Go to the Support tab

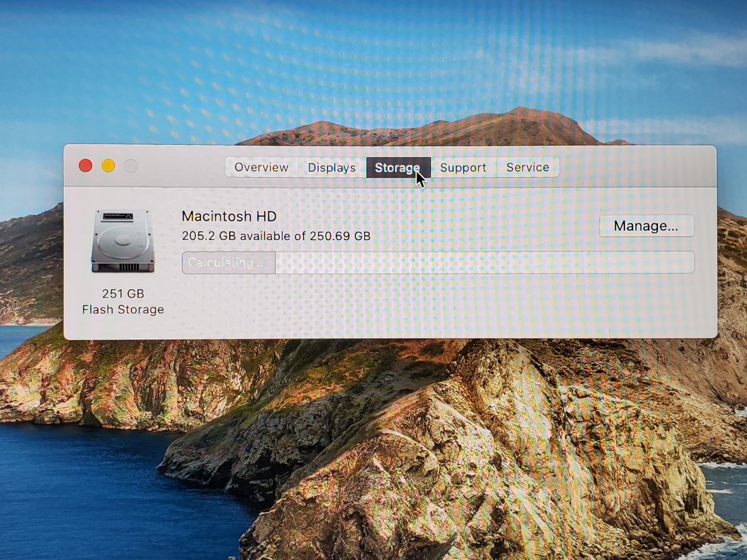[x=463, y=167]
